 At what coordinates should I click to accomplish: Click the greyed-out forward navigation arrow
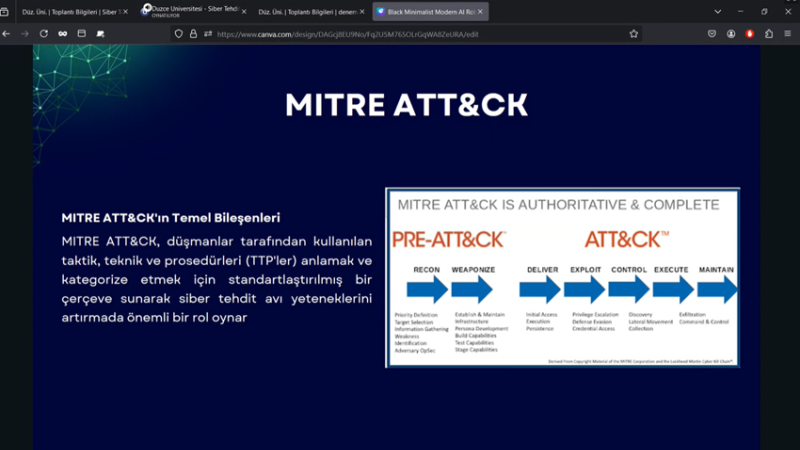point(24,34)
